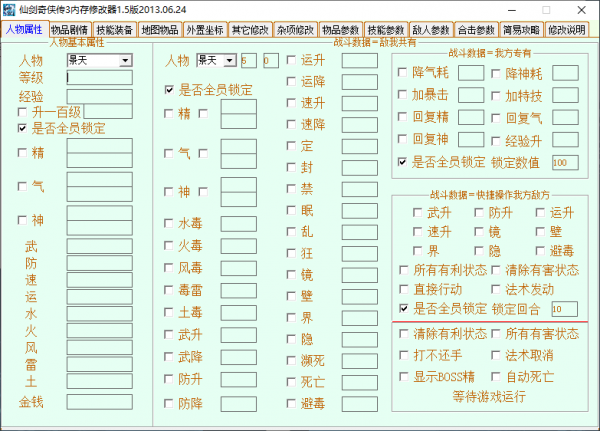Viewport: 600px width, 431px height.
Task: Check the 封 status checkbox
Action: 291,167
